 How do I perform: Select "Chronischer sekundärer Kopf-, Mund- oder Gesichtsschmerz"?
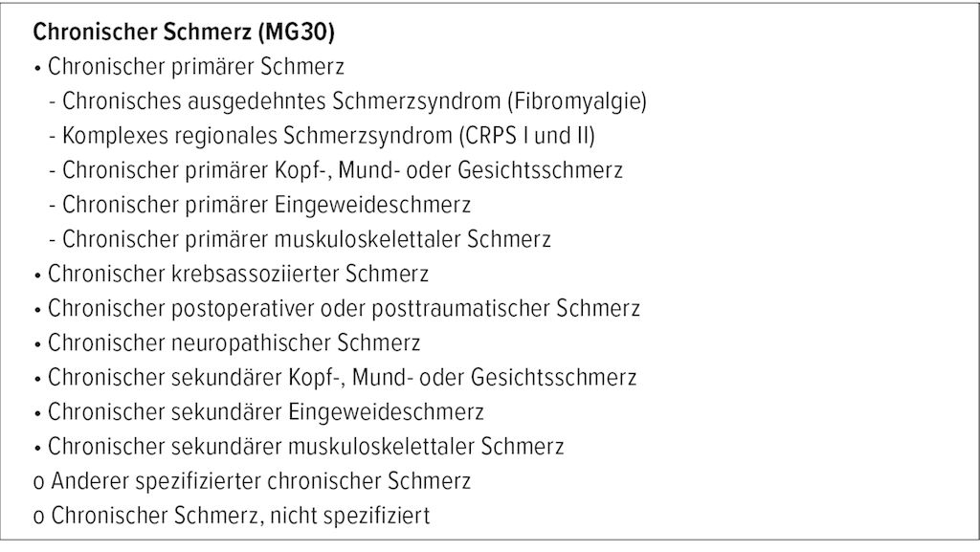click(x=342, y=377)
